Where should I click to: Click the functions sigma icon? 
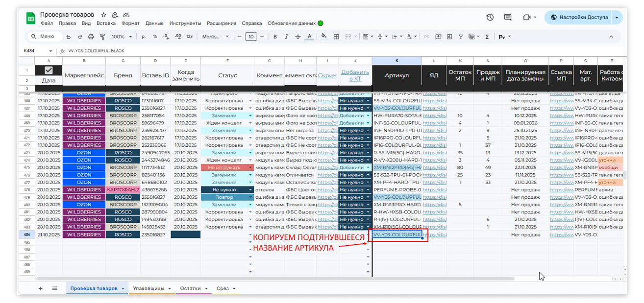[x=487, y=37]
